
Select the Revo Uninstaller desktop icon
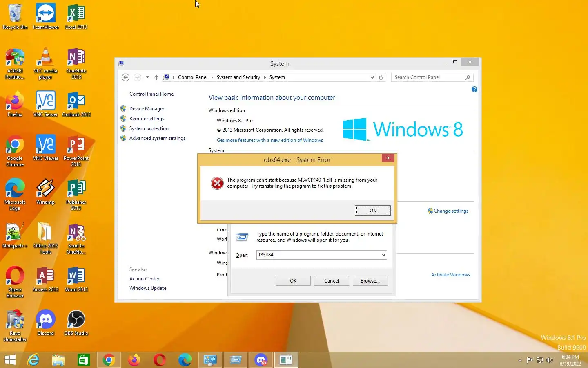tap(15, 326)
